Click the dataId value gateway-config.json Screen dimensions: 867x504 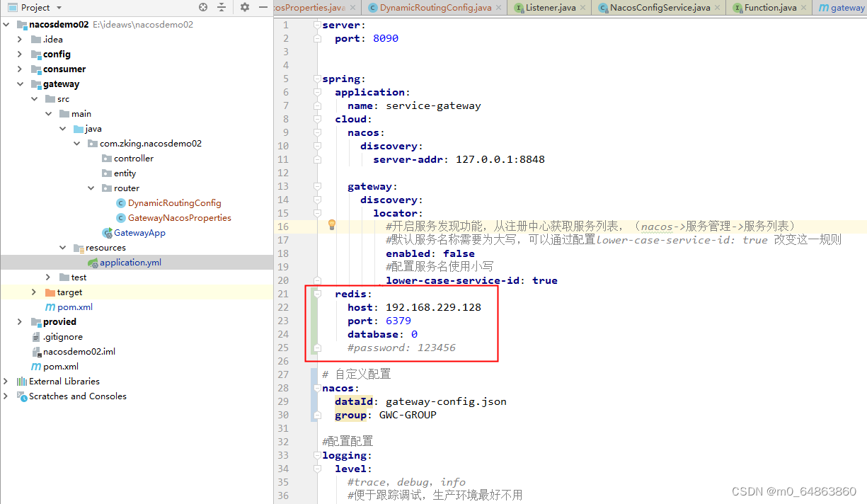click(446, 401)
